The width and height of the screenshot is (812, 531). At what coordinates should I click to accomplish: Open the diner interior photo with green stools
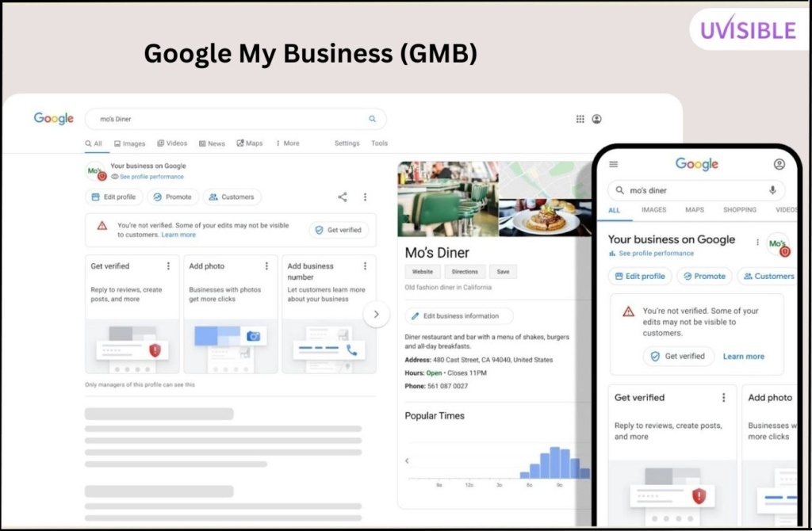[448, 199]
